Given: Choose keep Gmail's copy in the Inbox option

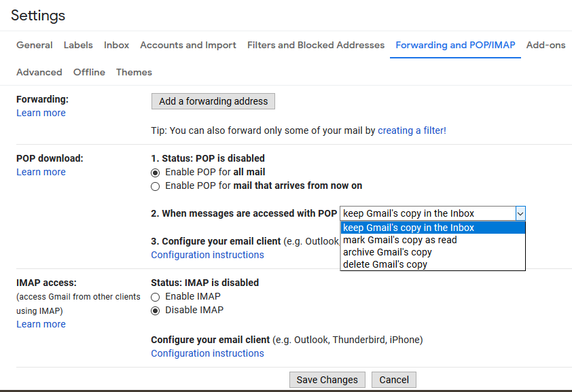Looking at the screenshot, I should click(433, 228).
